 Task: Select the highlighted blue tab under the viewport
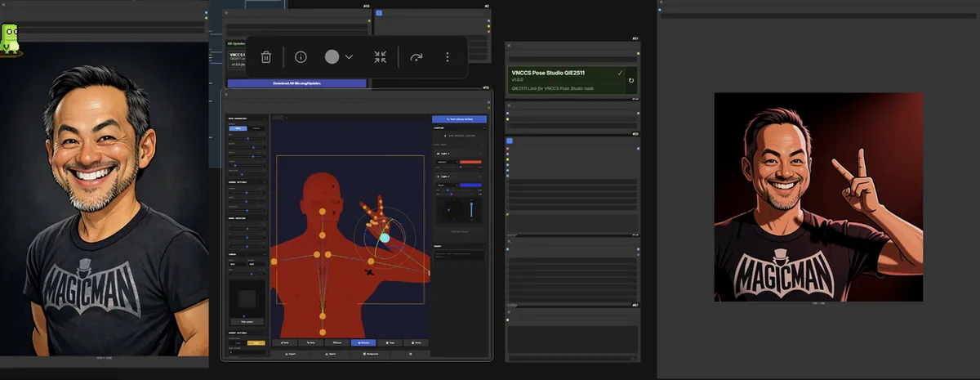pos(364,342)
